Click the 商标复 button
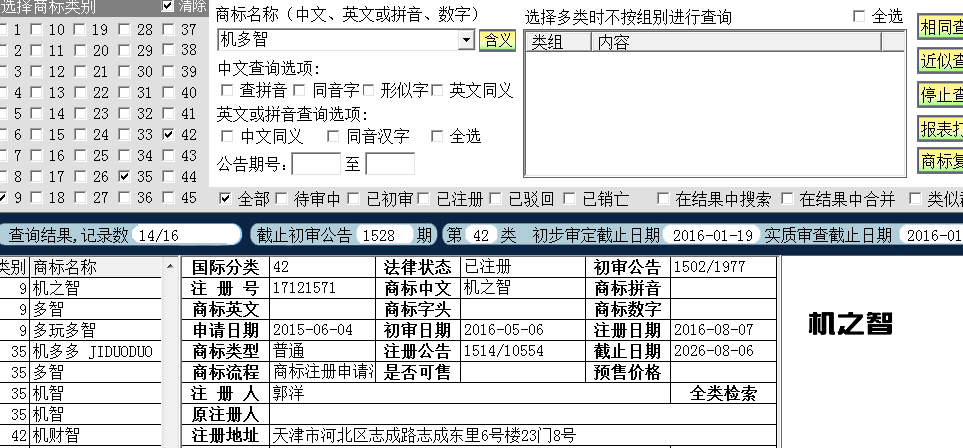 point(941,161)
